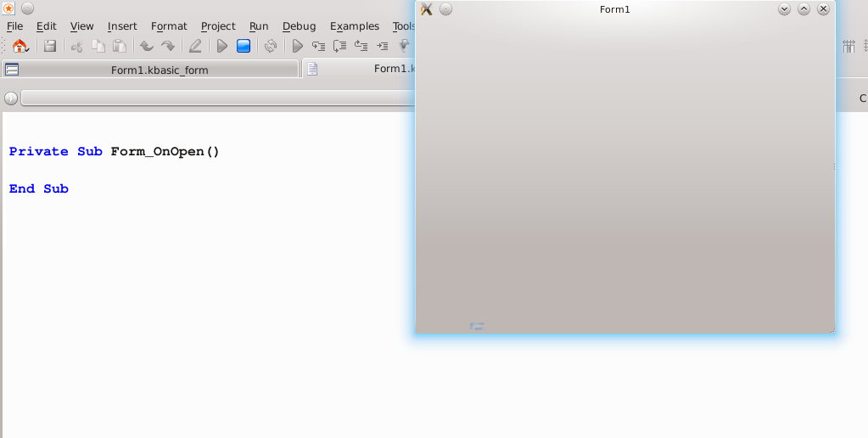Image resolution: width=868 pixels, height=438 pixels.
Task: Click the Paste clipboard icon
Action: (x=120, y=46)
